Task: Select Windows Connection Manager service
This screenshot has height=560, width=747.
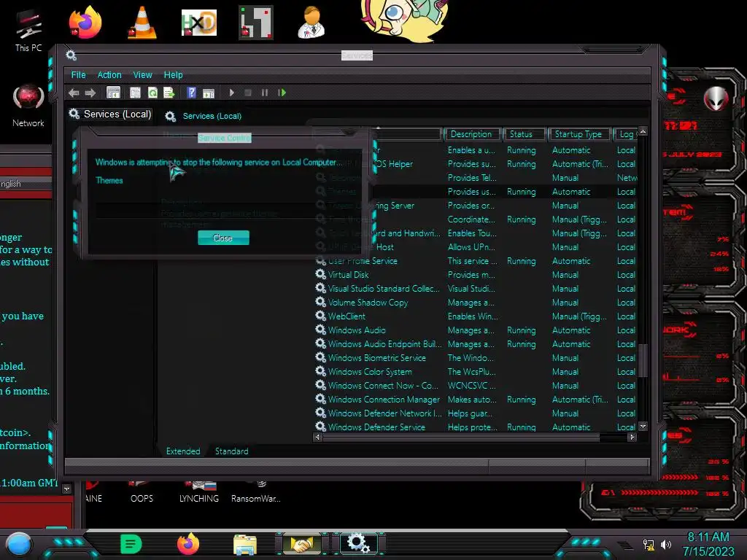Action: tap(476, 400)
